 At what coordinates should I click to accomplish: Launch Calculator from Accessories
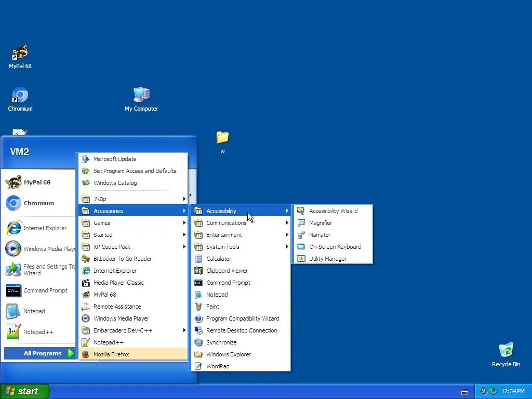(241, 259)
